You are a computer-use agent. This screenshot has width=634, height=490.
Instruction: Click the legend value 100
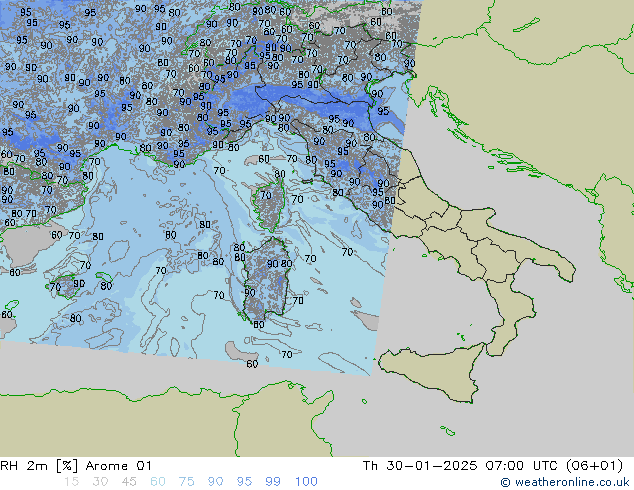point(306,482)
